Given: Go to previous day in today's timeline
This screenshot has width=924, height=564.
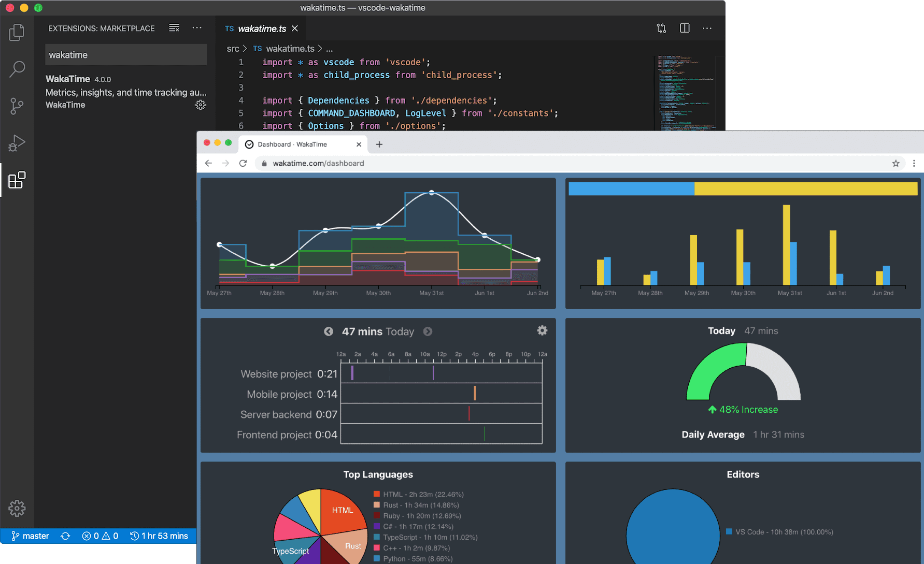Looking at the screenshot, I should coord(329,331).
